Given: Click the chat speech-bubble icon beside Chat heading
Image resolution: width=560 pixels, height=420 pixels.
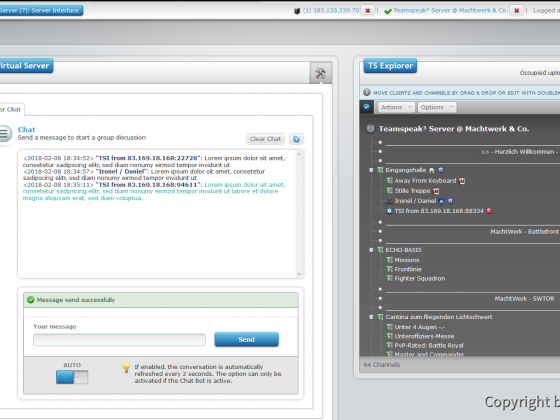Looking at the screenshot, I should pos(5,134).
